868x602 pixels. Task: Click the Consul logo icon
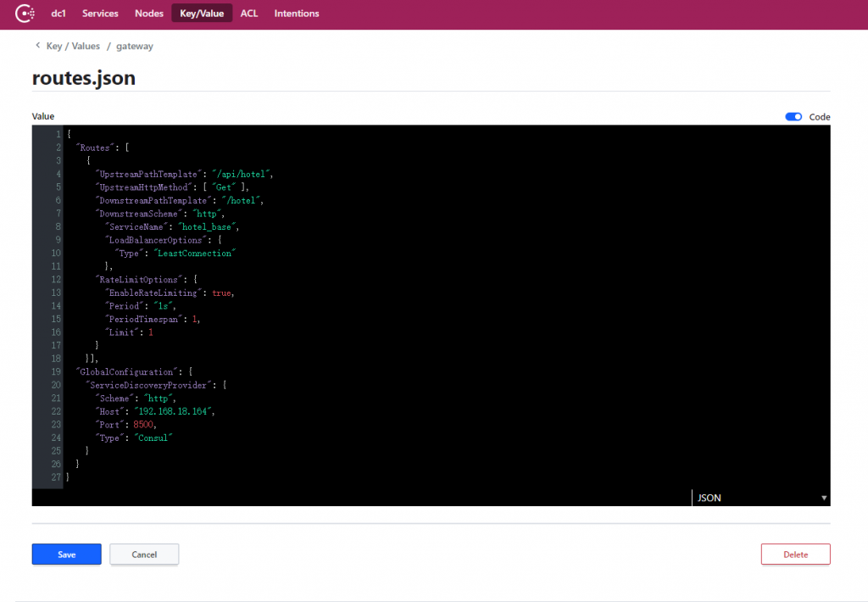tap(25, 14)
